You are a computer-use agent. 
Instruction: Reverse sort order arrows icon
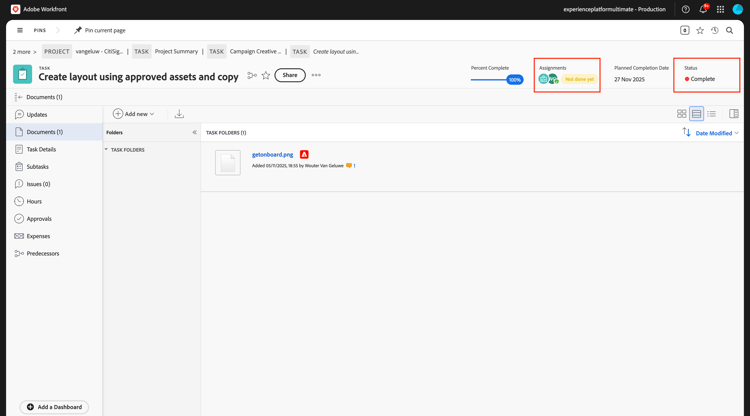coord(686,132)
